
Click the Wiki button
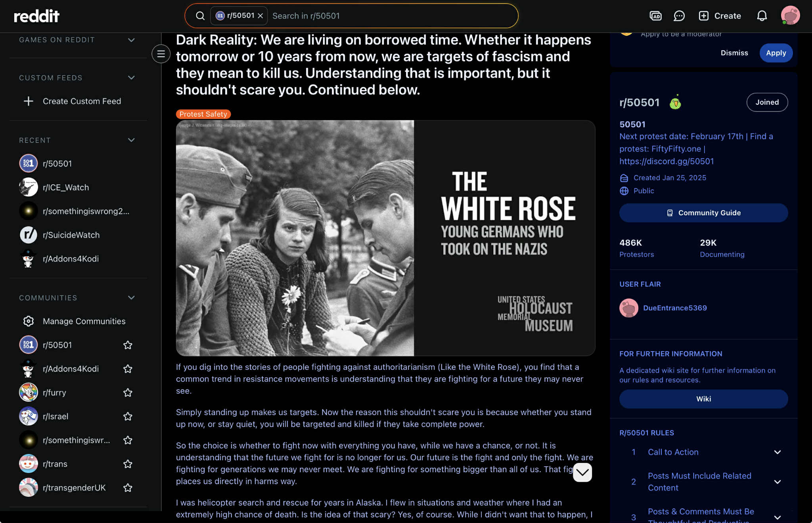pyautogui.click(x=703, y=399)
